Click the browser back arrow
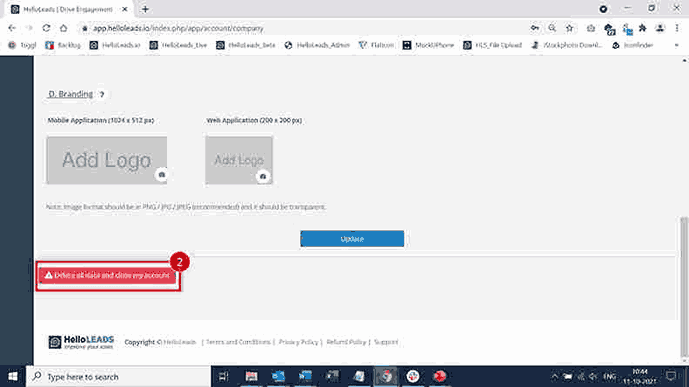This screenshot has height=387, width=689. [x=12, y=28]
